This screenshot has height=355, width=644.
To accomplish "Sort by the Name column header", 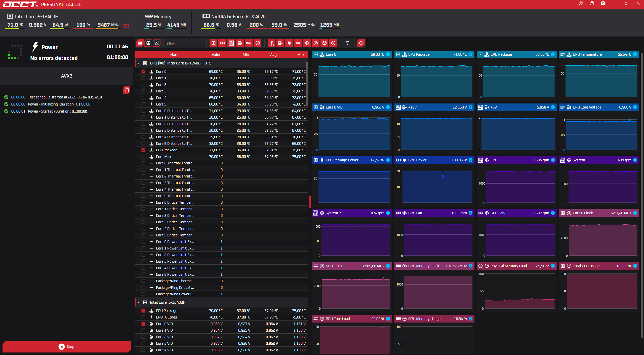I will point(175,55).
